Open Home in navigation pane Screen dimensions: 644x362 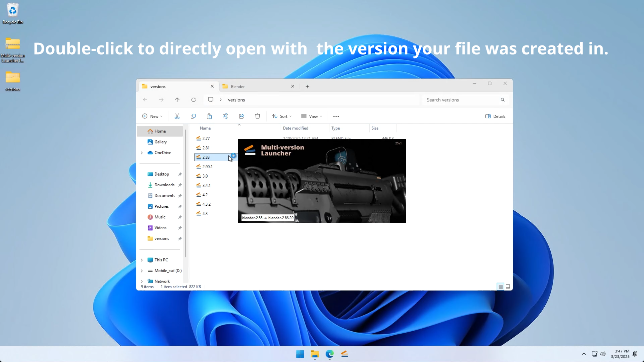(x=160, y=131)
